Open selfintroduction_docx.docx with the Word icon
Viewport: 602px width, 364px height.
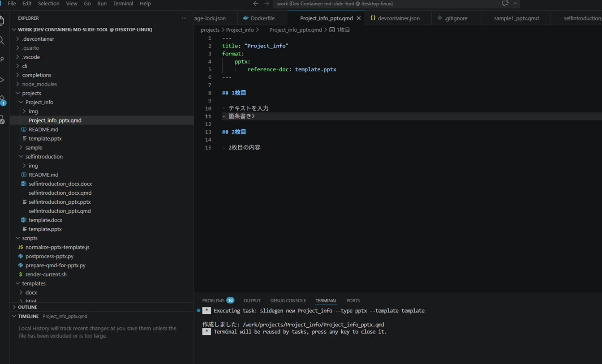[60, 184]
